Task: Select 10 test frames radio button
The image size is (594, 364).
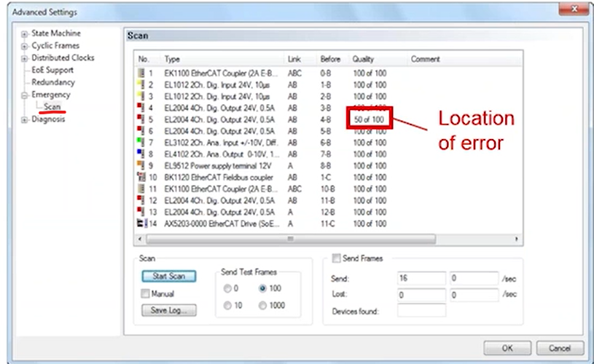Action: (227, 305)
